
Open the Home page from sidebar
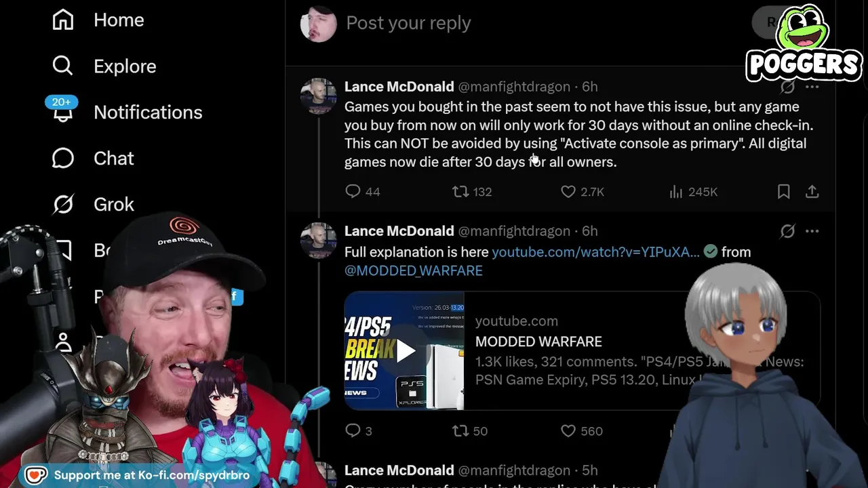pos(98,20)
